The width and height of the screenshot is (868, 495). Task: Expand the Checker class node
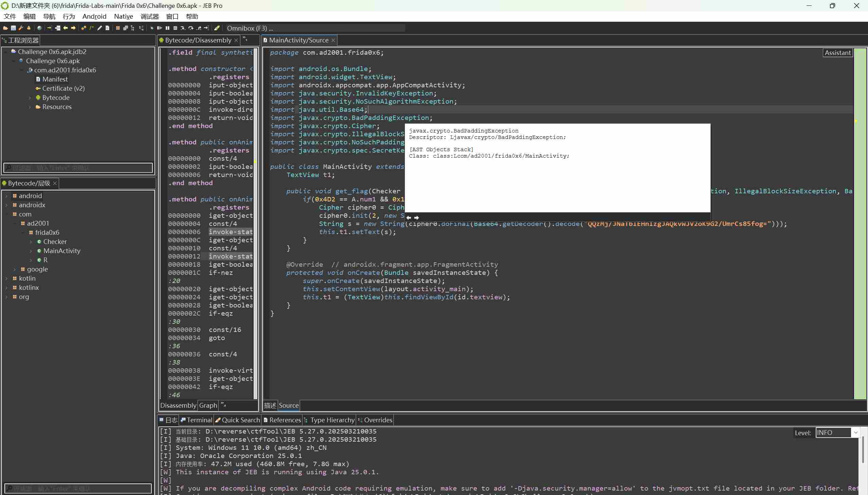pos(31,242)
